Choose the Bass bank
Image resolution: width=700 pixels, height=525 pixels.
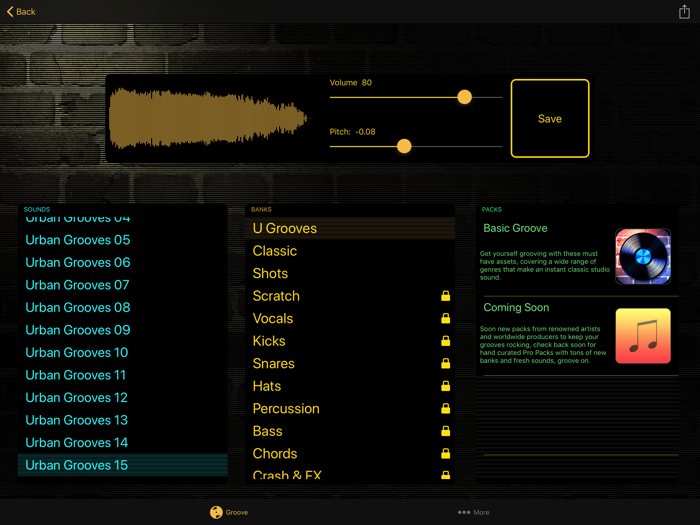click(350, 431)
